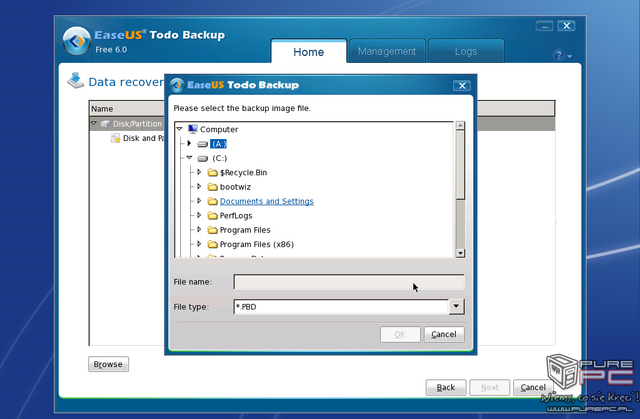Viewport: 640px width, 419px height.
Task: Collapse the Disk/Partition group in main window
Action: (x=94, y=123)
